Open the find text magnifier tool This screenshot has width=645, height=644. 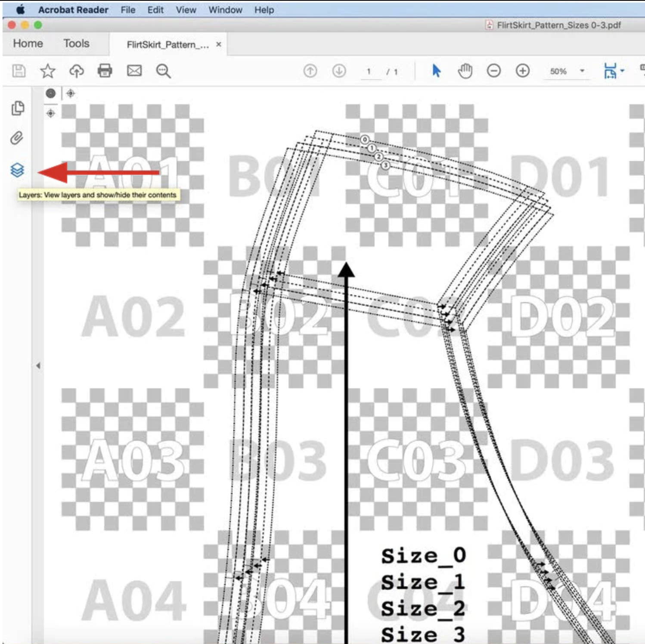pyautogui.click(x=164, y=71)
